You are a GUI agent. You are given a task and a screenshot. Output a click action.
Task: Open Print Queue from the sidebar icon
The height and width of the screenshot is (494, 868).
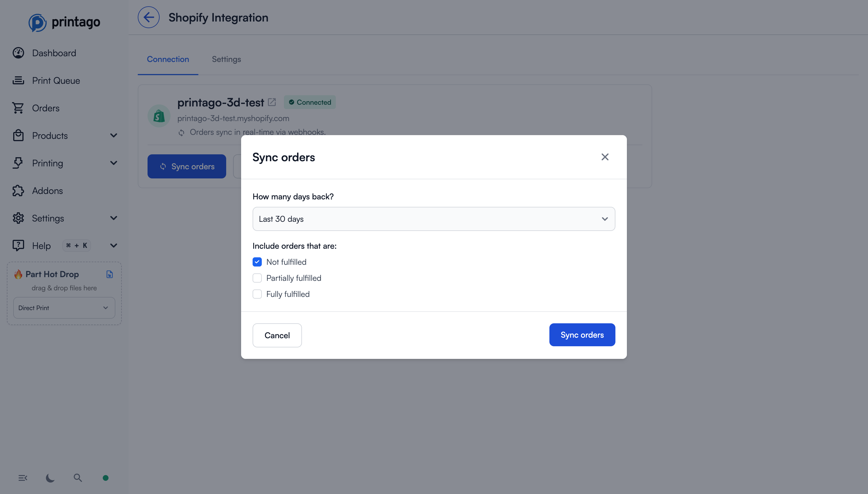18,80
